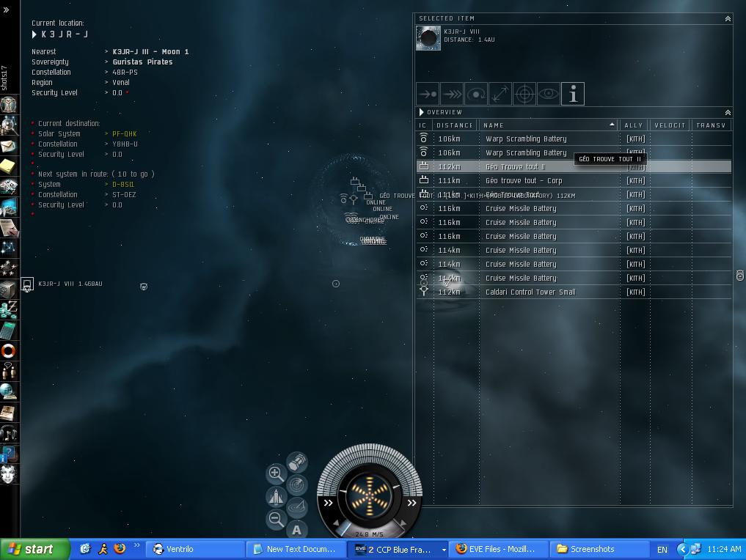Image resolution: width=746 pixels, height=560 pixels.
Task: Open the calculator icon in sidebar
Action: tap(9, 331)
